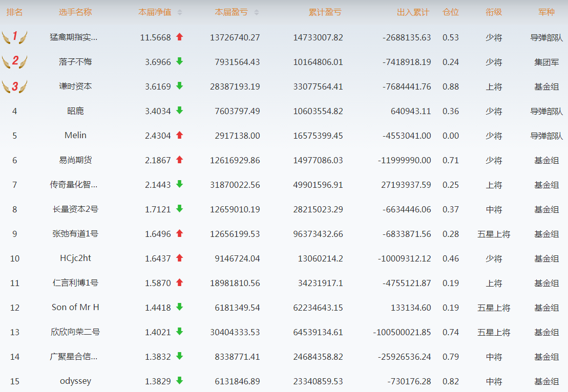Click 集团军 in 落子不悔 row

click(x=546, y=62)
